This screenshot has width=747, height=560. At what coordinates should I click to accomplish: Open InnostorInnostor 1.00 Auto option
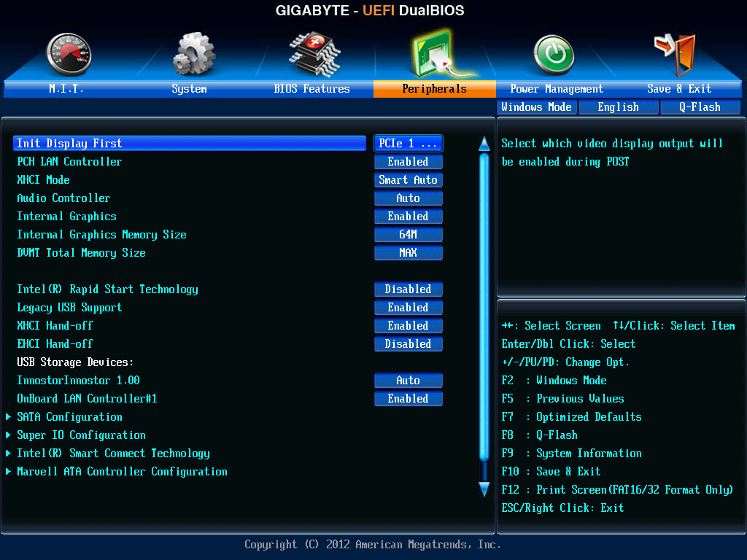[x=409, y=381]
